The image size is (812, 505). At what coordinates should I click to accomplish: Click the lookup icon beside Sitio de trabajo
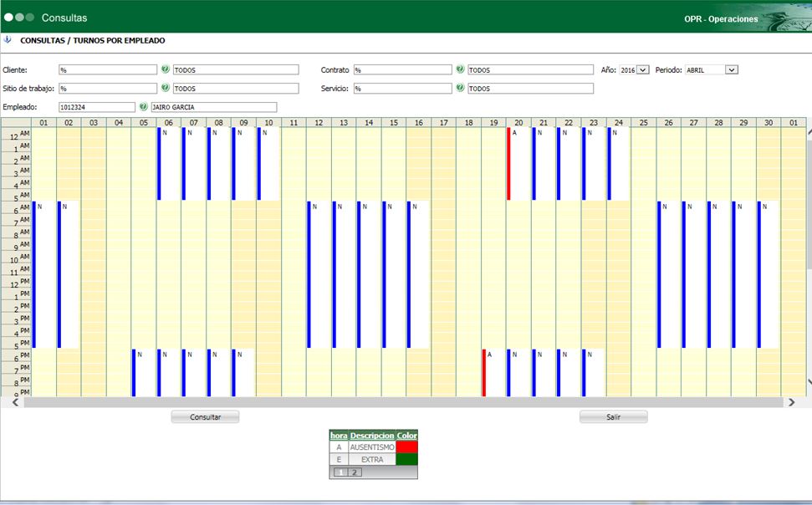click(166, 88)
